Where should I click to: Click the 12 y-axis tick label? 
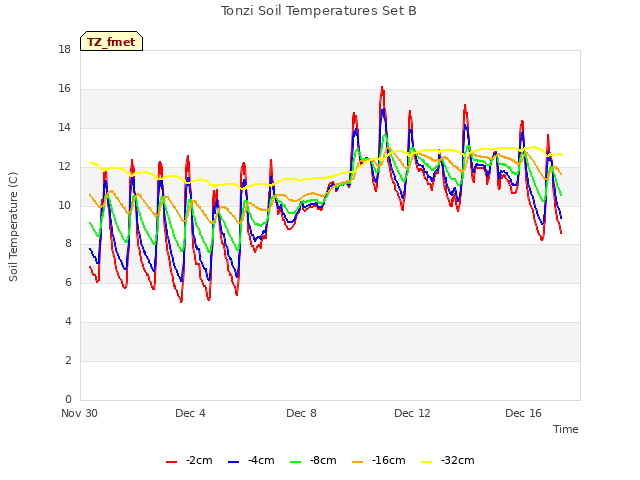click(64, 167)
